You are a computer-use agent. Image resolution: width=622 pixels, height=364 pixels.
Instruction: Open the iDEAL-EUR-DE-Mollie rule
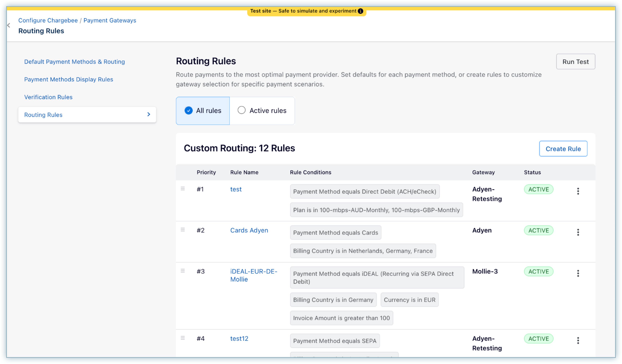[254, 276]
